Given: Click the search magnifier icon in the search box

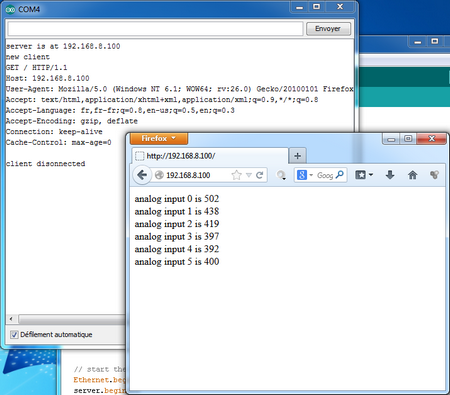Looking at the screenshot, I should (x=340, y=175).
